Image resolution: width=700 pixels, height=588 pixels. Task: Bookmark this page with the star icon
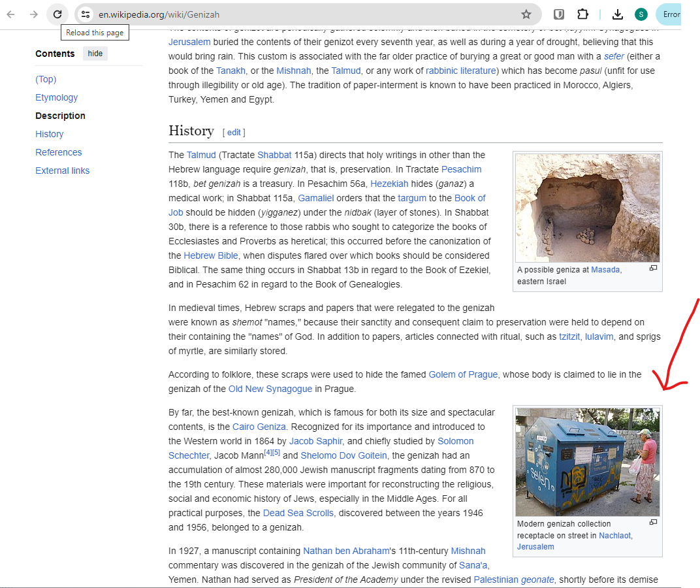pos(526,14)
